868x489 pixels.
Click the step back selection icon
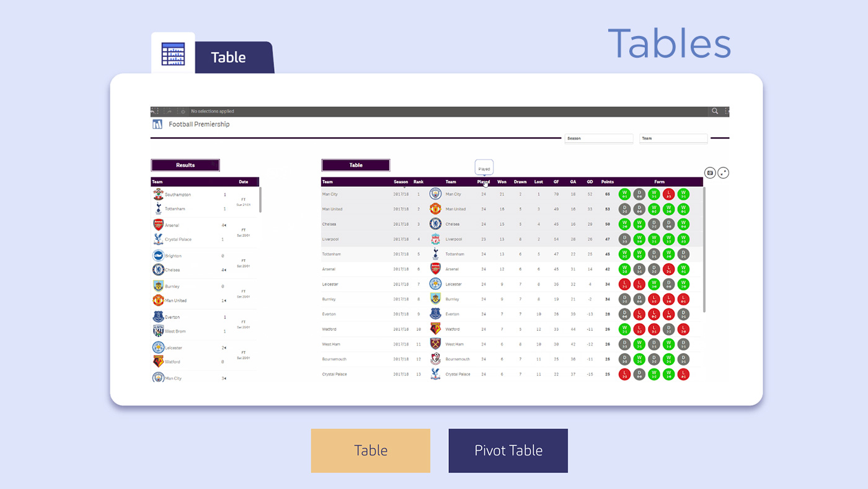(x=154, y=112)
